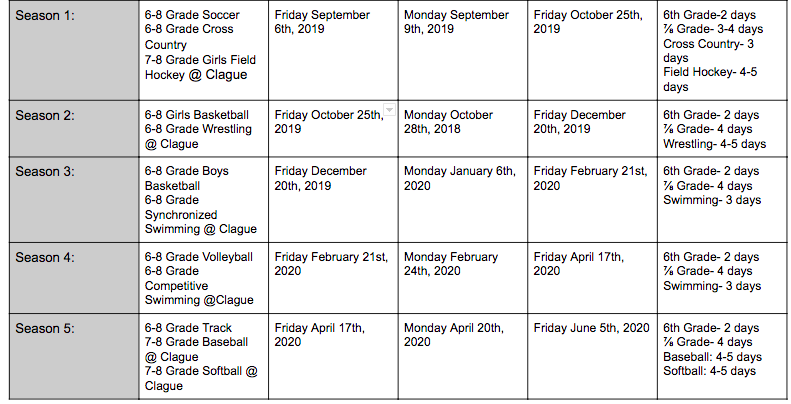Select the Season 3 header cell

[74, 200]
